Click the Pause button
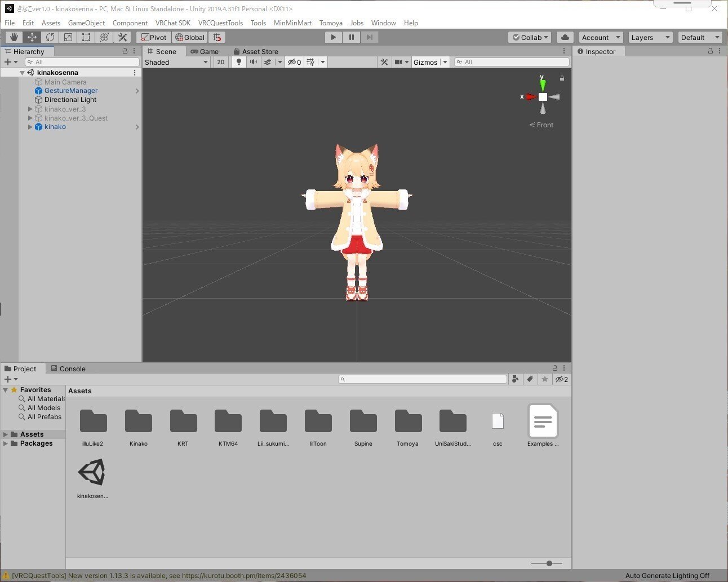The height and width of the screenshot is (582, 728). 352,37
